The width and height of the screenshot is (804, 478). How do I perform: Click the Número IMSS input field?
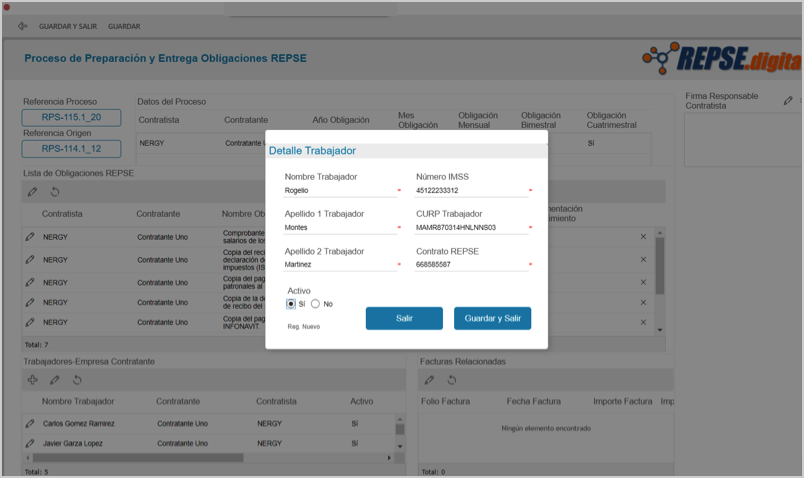[x=471, y=190]
